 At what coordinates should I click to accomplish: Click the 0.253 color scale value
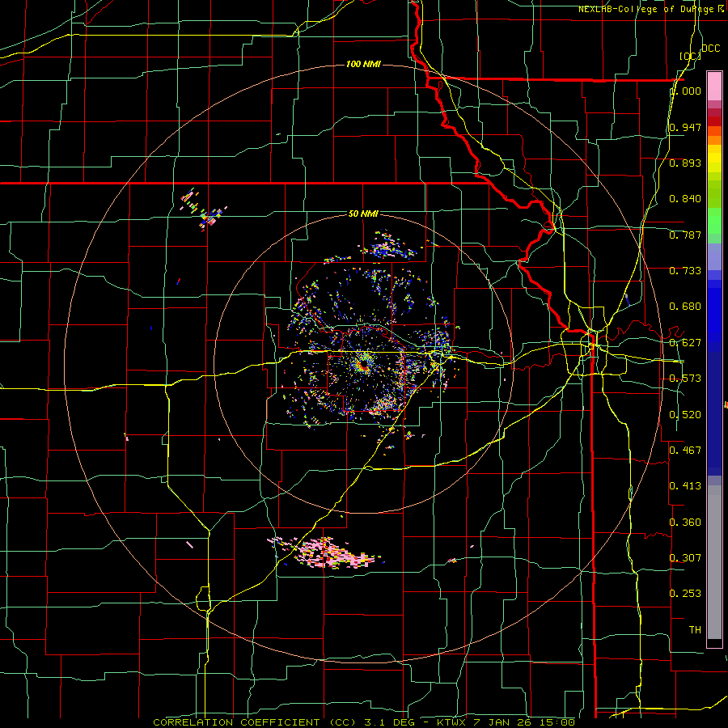point(685,594)
